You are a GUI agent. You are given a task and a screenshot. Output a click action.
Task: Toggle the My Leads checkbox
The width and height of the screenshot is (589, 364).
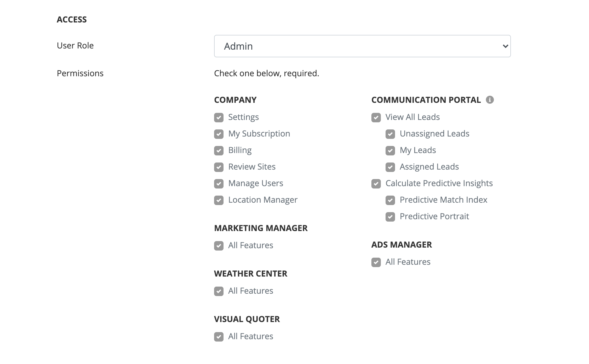click(x=390, y=151)
